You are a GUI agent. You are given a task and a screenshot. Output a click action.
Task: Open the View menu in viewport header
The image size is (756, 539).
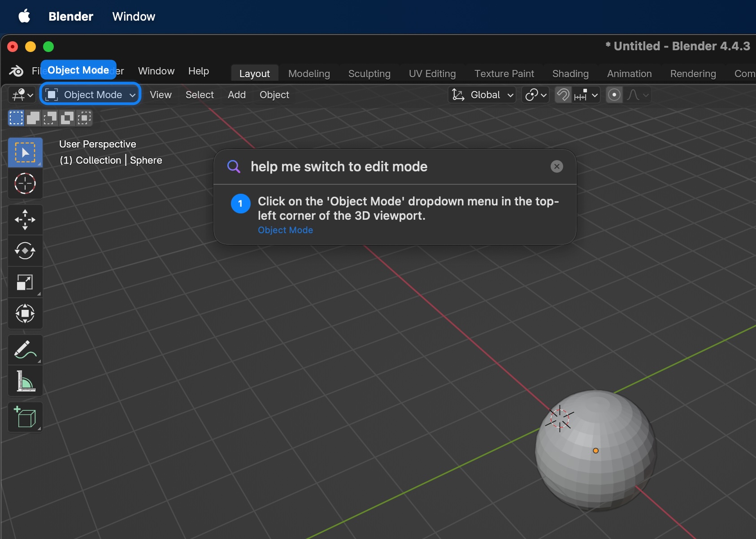pos(161,95)
